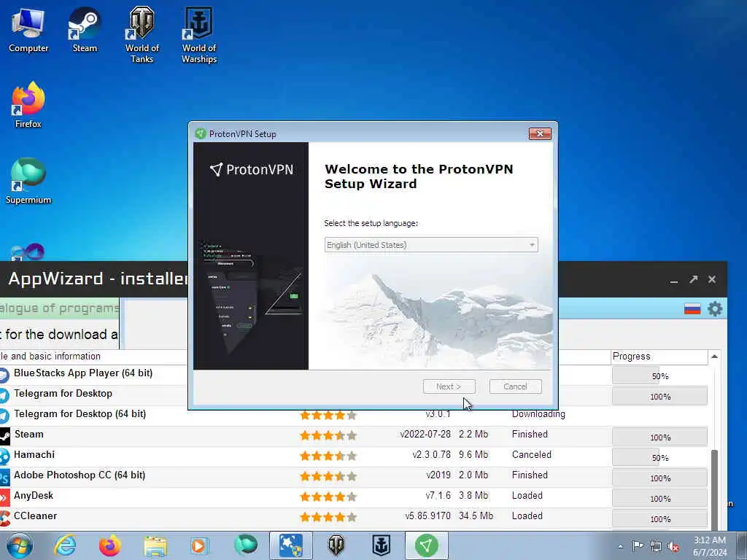Image resolution: width=747 pixels, height=560 pixels.
Task: Open the Firefox desktop shortcut
Action: tap(28, 106)
